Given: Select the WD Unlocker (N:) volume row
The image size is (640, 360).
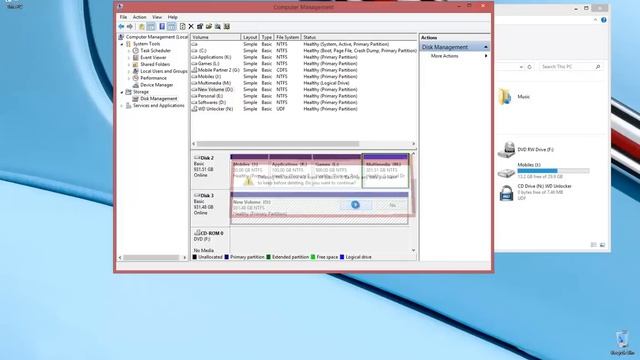Looking at the screenshot, I should [304, 109].
